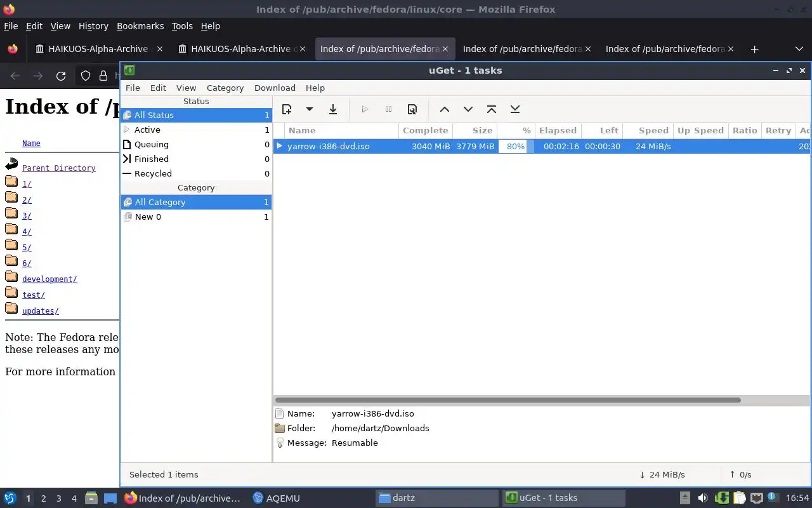Sort directory listing by Name link
The image size is (812, 508).
point(31,144)
